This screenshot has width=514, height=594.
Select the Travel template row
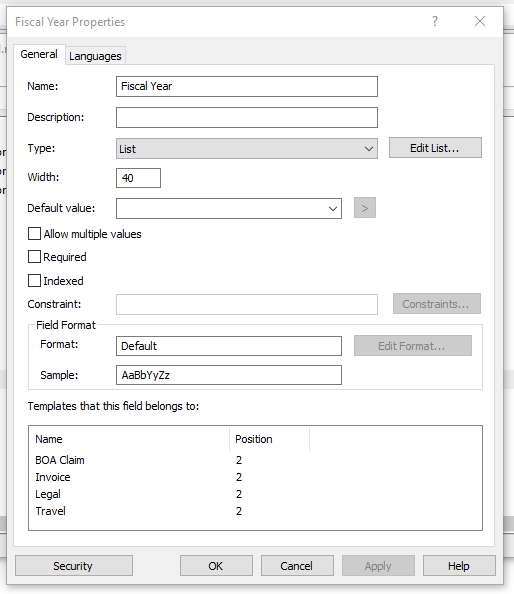pyautogui.click(x=255, y=511)
